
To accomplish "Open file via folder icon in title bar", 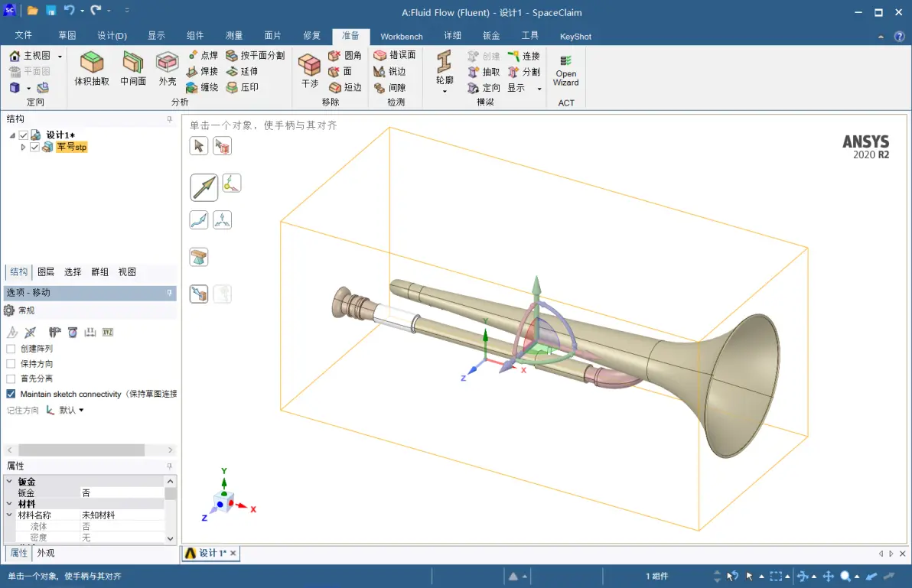I will [33, 11].
